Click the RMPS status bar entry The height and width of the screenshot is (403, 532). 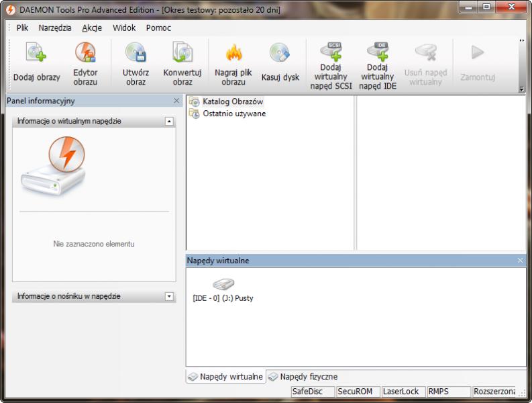[x=449, y=392]
